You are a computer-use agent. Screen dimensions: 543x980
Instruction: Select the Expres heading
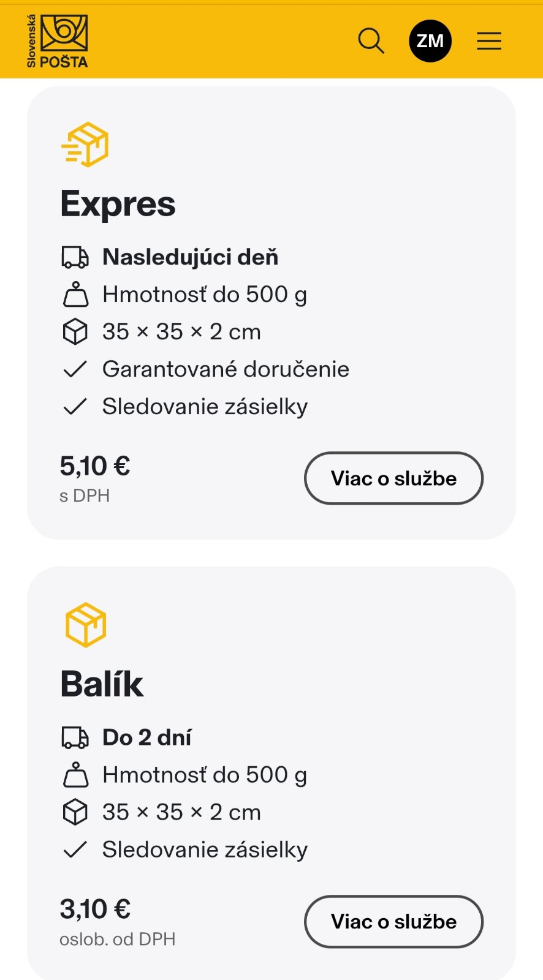pyautogui.click(x=118, y=204)
